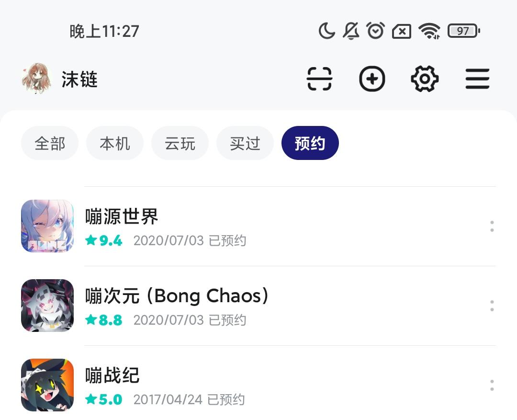Tap the 9.4 star rating
Screen dimensions: 517x420
pos(104,240)
